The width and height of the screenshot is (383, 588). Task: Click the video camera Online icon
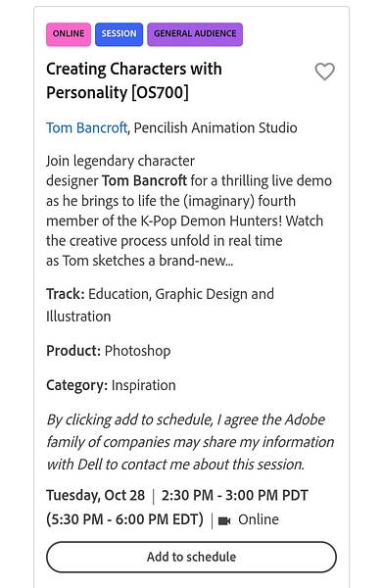tap(224, 521)
